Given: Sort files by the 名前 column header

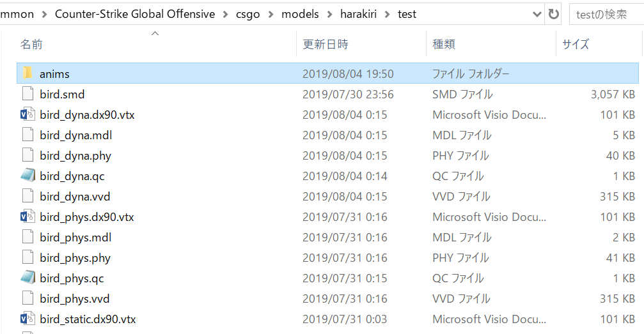Looking at the screenshot, I should pyautogui.click(x=32, y=45).
